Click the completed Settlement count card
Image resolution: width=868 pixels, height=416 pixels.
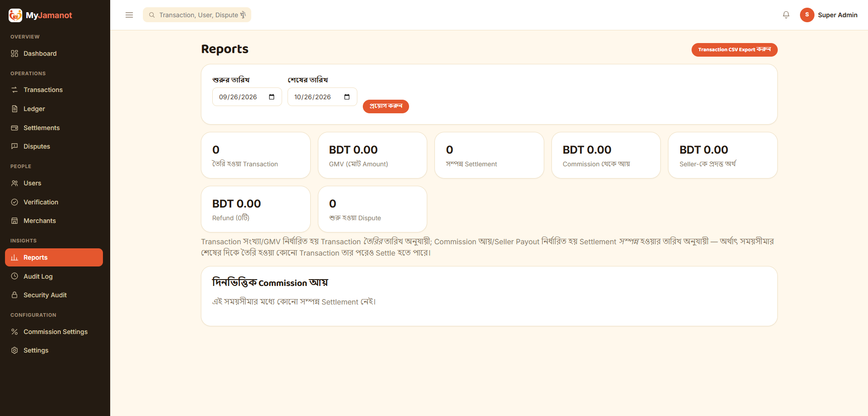coord(489,155)
